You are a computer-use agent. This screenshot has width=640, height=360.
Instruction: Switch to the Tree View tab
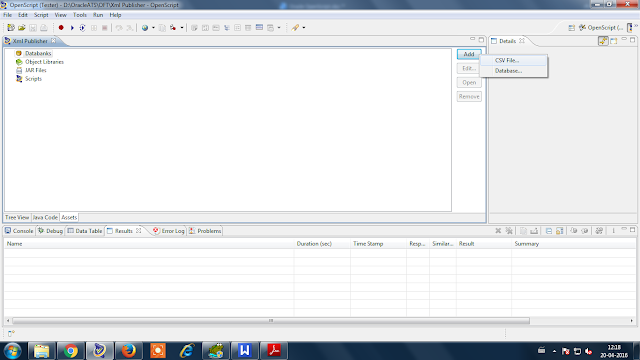17,218
